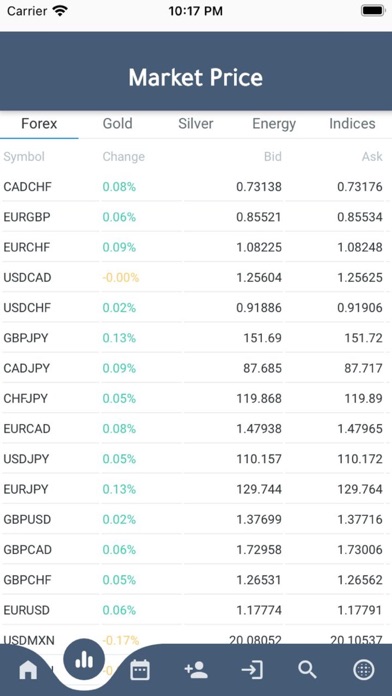Select the USDCAD row
The height and width of the screenshot is (696, 392).
tap(196, 277)
